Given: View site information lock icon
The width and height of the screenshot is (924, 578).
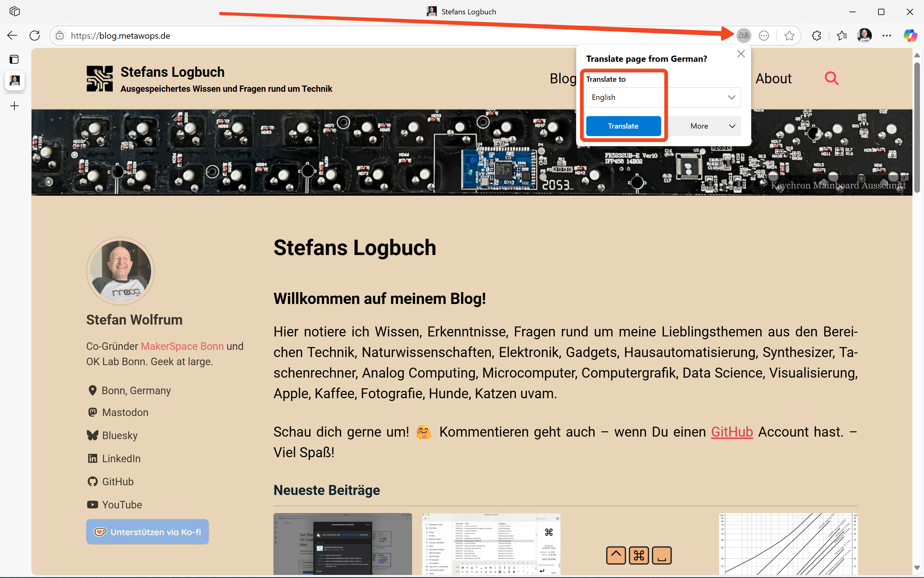Looking at the screenshot, I should point(60,36).
